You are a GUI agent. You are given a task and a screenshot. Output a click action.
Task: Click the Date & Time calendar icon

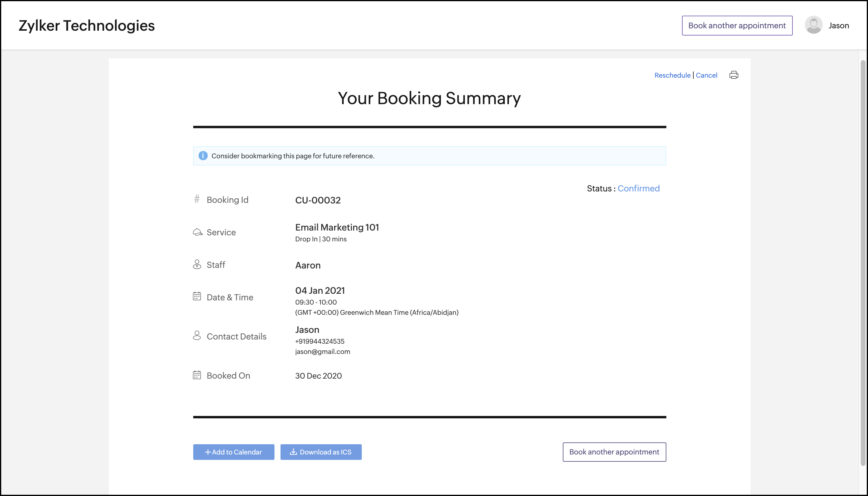coord(197,296)
